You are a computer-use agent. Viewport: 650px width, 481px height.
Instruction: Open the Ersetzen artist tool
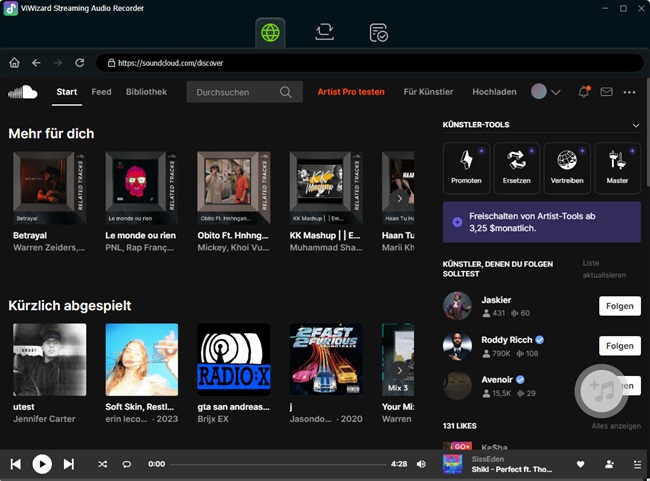point(517,168)
